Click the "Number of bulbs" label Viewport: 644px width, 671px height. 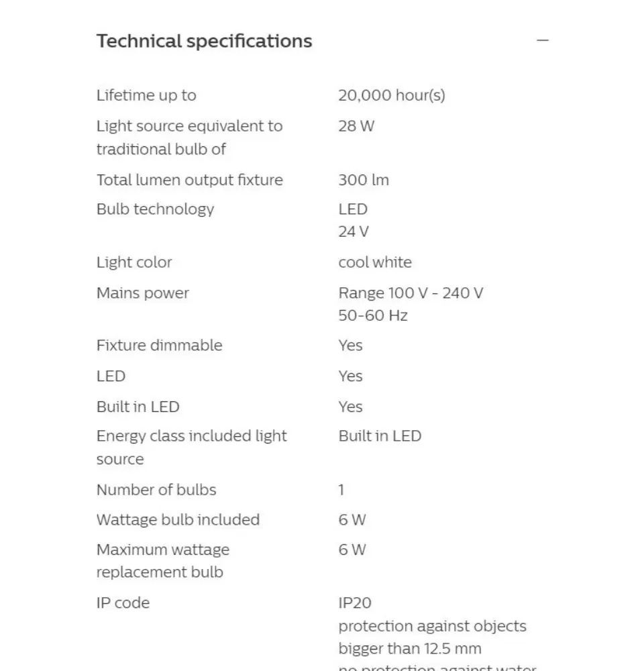(x=156, y=490)
